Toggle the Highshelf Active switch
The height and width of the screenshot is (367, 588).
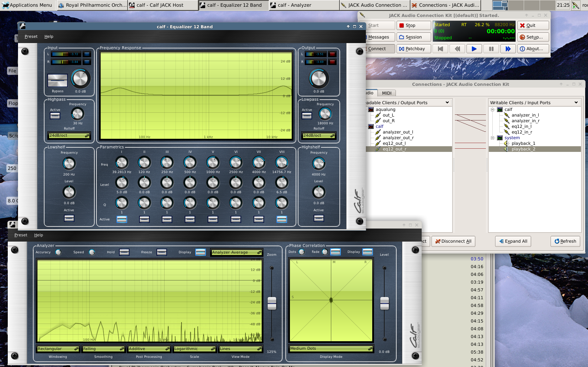pos(319,218)
